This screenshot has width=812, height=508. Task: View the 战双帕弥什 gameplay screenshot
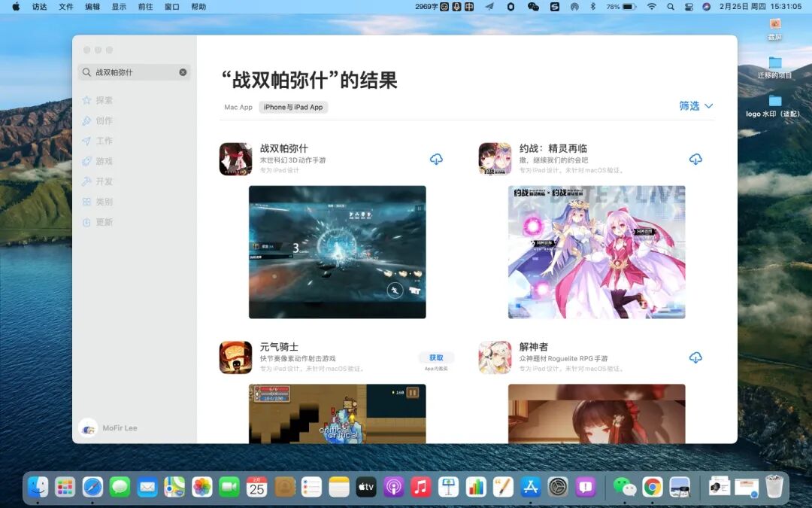(x=337, y=252)
